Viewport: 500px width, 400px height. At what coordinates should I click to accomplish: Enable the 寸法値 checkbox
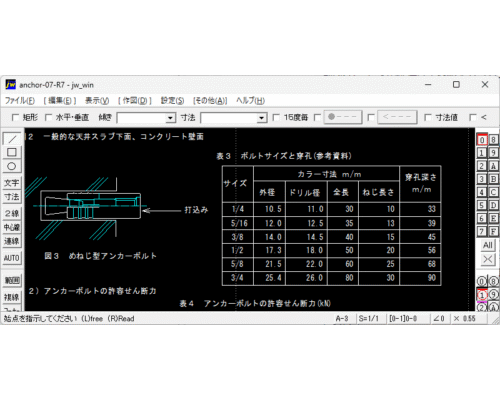pos(428,118)
